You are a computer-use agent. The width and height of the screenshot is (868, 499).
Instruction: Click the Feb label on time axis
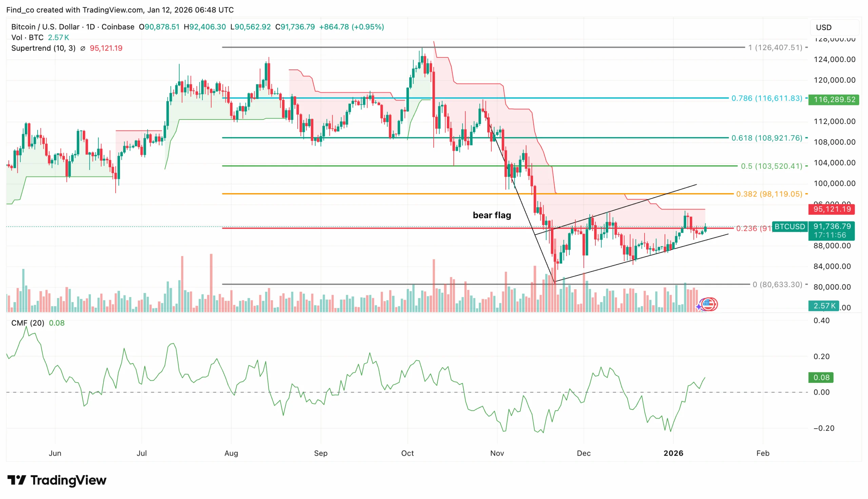(763, 453)
